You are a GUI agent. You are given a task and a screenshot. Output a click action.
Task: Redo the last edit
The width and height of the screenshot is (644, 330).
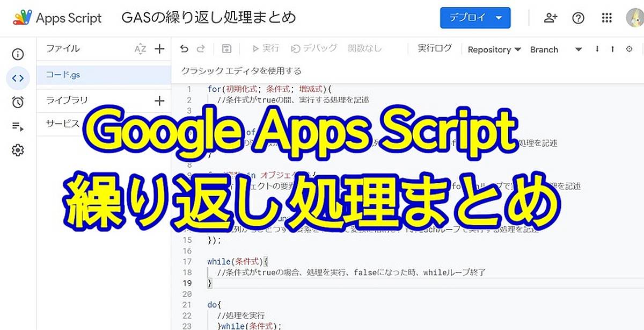(201, 48)
